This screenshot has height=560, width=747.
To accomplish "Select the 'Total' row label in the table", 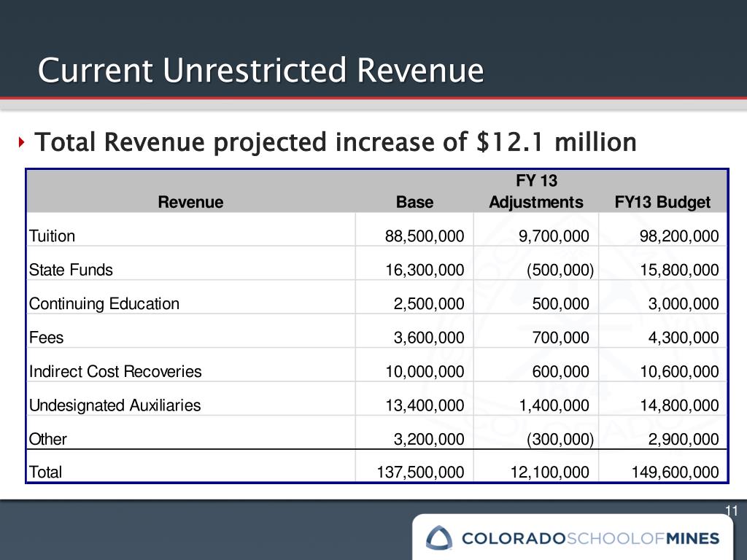I will (45, 472).
